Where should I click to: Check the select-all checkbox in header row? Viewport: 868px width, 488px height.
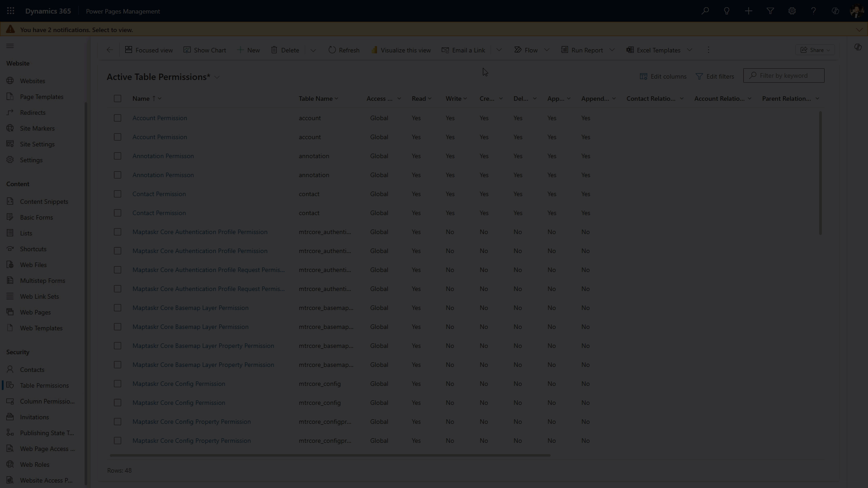pos(118,99)
